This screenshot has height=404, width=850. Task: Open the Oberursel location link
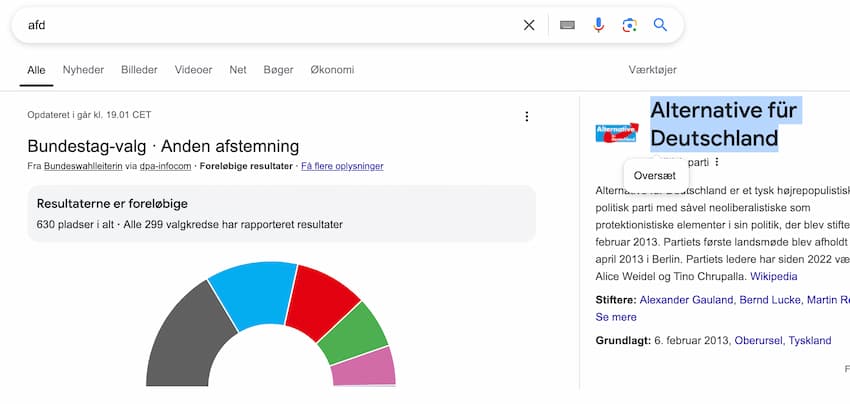click(758, 341)
